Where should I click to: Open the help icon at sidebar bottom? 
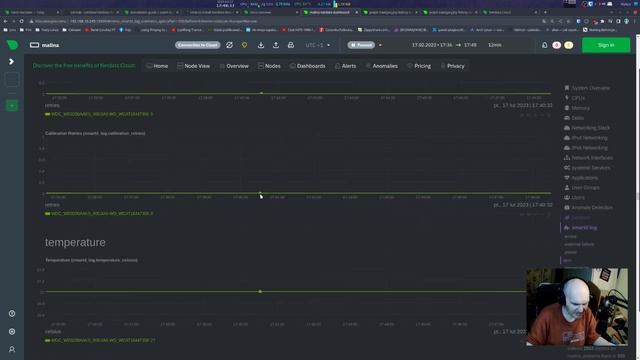(x=12, y=313)
